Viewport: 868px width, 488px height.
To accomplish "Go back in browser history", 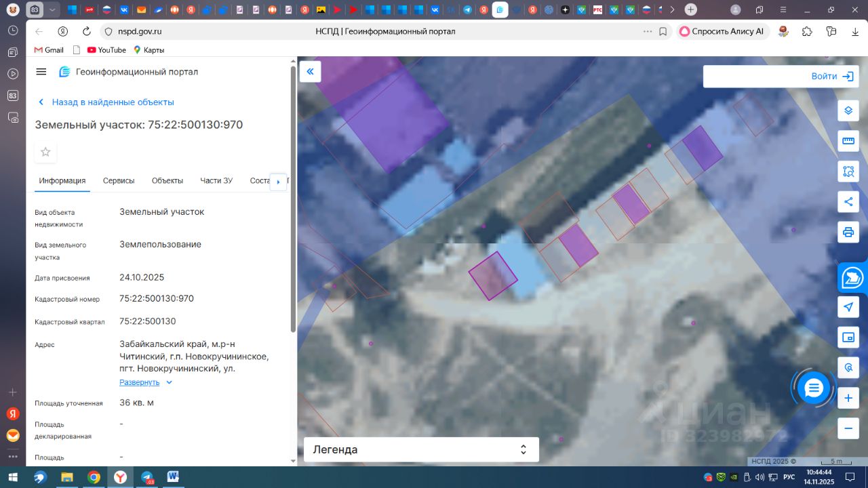I will pos(39,31).
